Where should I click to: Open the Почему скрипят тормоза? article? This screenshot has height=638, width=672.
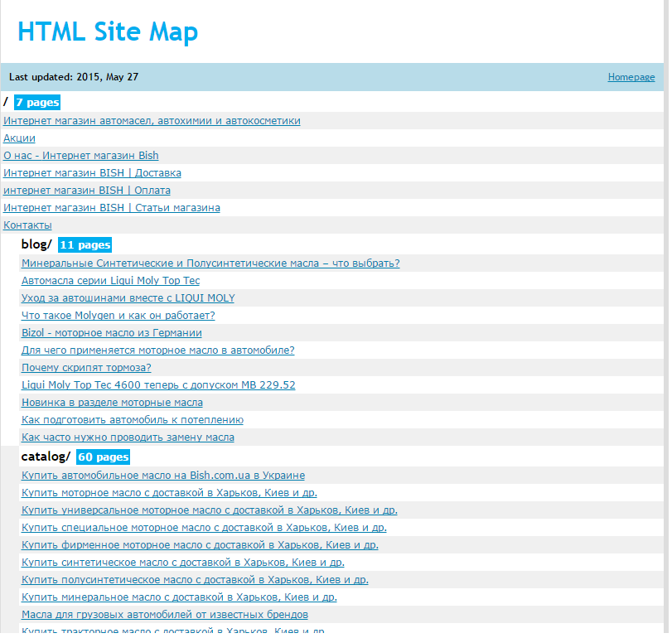click(86, 368)
